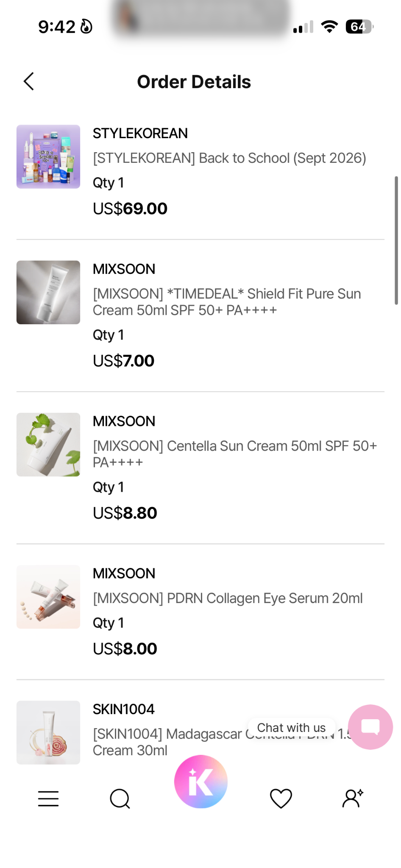The image size is (401, 868).
Task: Open Shield Fit Pure Sun Cream thumbnail
Action: (x=48, y=292)
